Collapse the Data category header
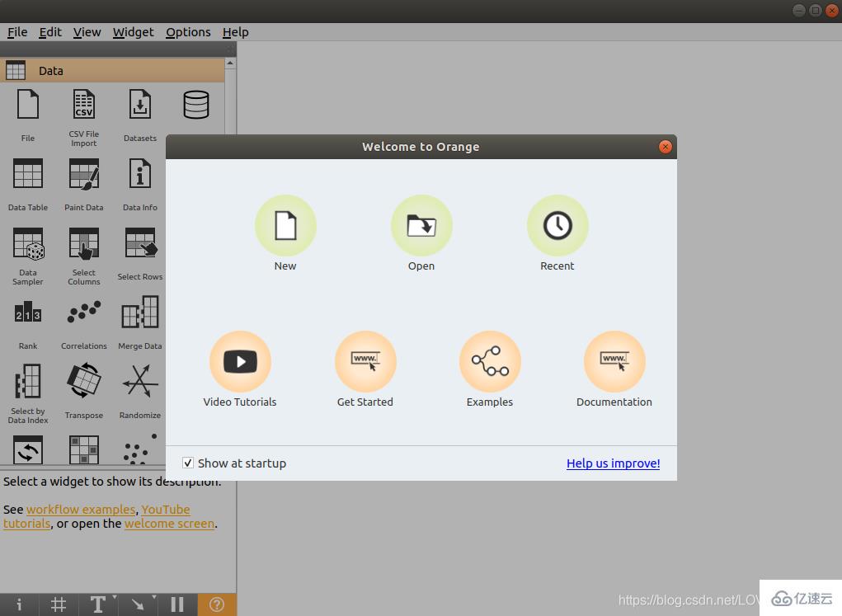 click(112, 70)
